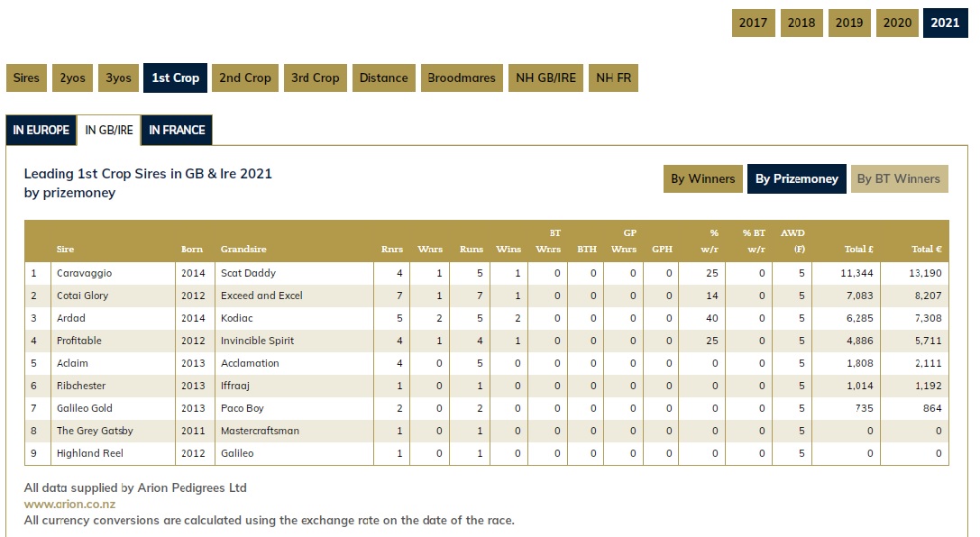The width and height of the screenshot is (980, 537).
Task: Switch to the 2nd Crop tab
Action: pyautogui.click(x=244, y=77)
